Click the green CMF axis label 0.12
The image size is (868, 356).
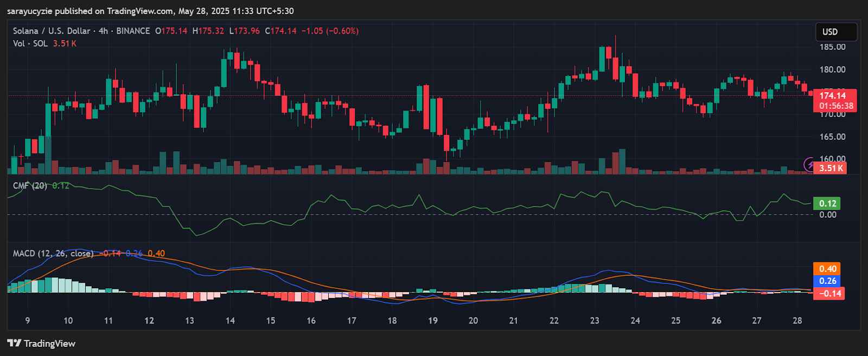[827, 203]
